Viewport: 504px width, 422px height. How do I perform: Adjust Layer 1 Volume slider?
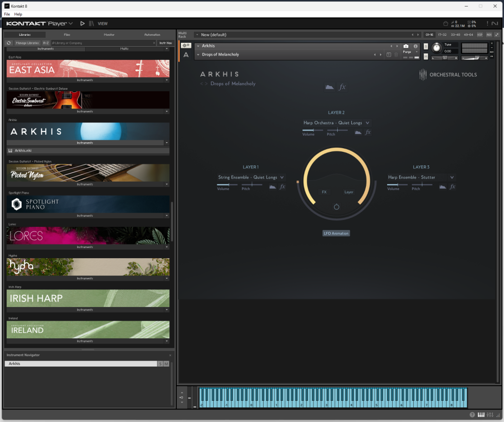coord(227,185)
